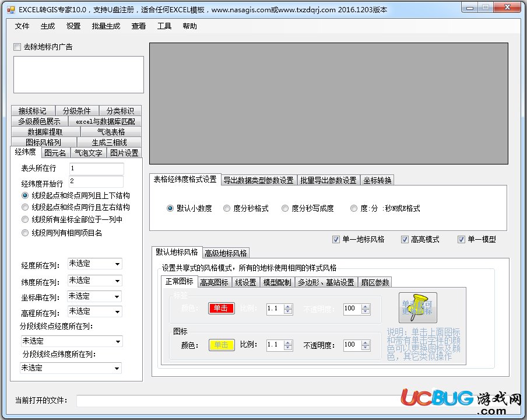
Task: Open 高亮图标 tab
Action: point(214,282)
